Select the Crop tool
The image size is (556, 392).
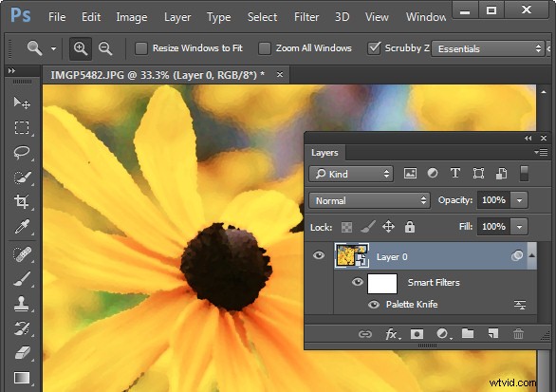22,201
